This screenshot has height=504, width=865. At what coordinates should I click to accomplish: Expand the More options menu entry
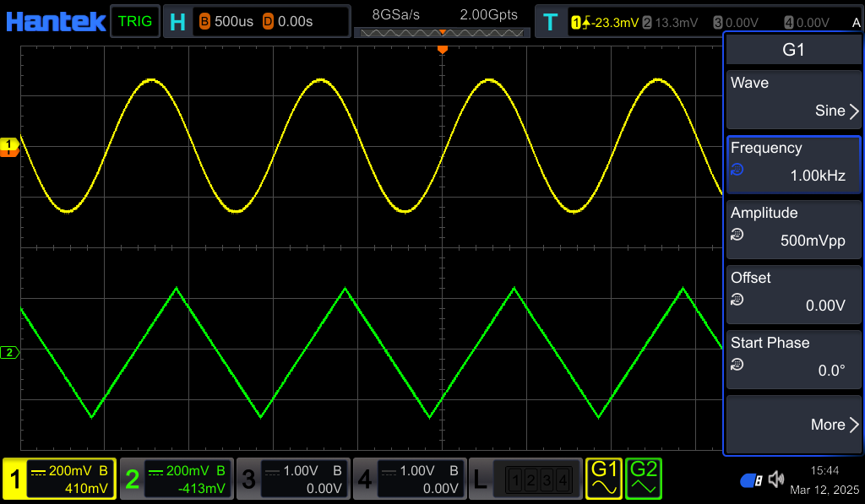point(793,425)
